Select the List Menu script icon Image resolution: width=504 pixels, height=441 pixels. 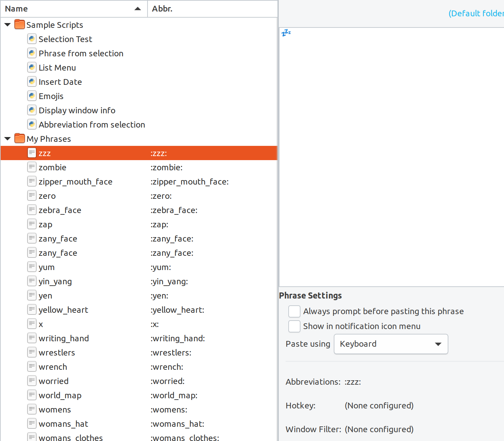(x=32, y=67)
